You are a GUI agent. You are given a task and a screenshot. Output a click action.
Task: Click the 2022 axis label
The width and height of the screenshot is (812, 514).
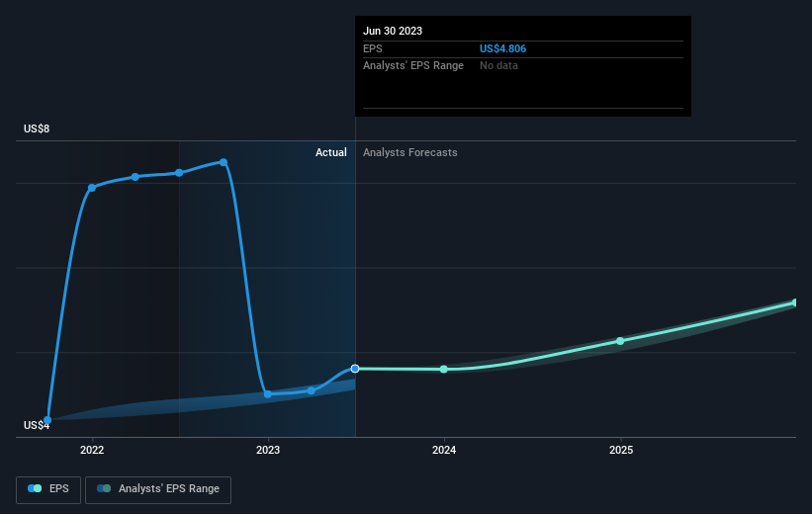[92, 450]
